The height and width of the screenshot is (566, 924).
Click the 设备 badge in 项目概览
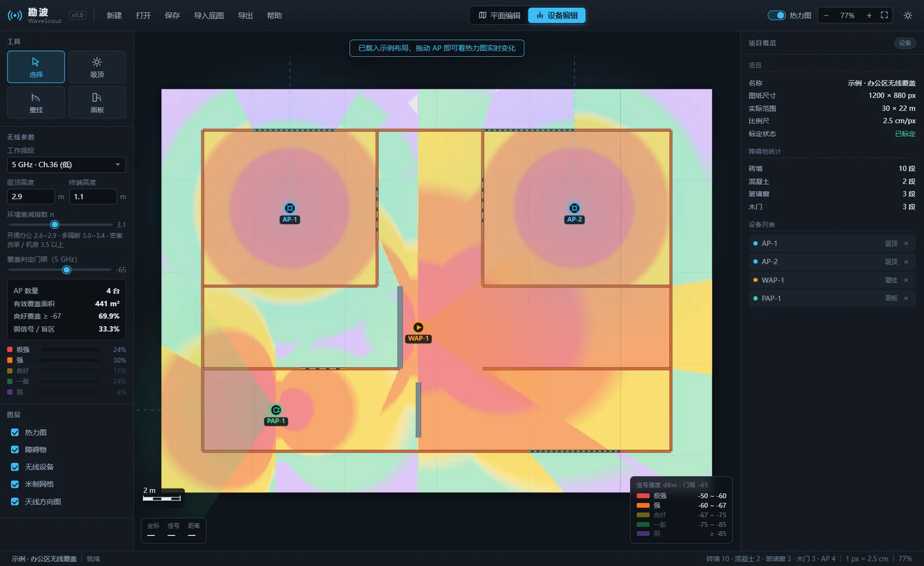tap(904, 43)
